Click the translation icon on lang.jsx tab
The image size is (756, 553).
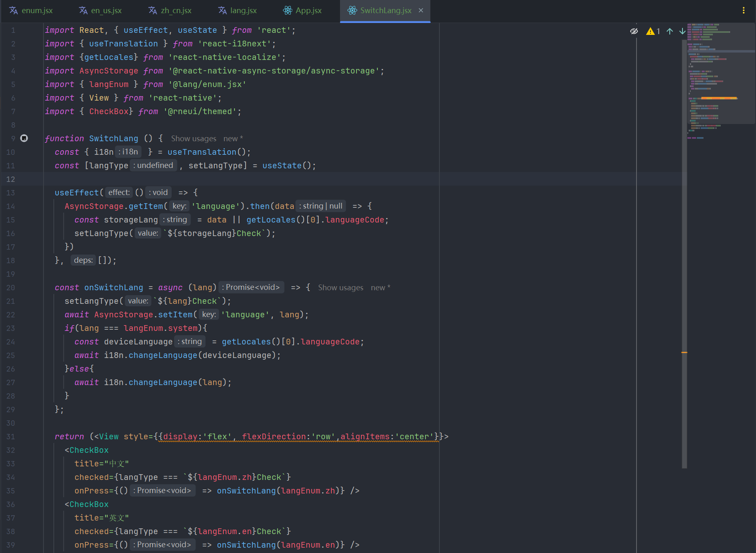click(x=223, y=11)
